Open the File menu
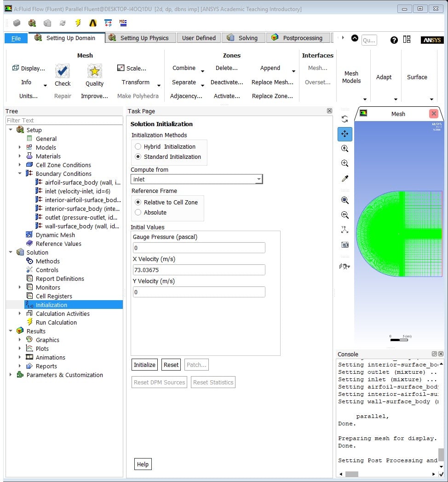 (16, 38)
